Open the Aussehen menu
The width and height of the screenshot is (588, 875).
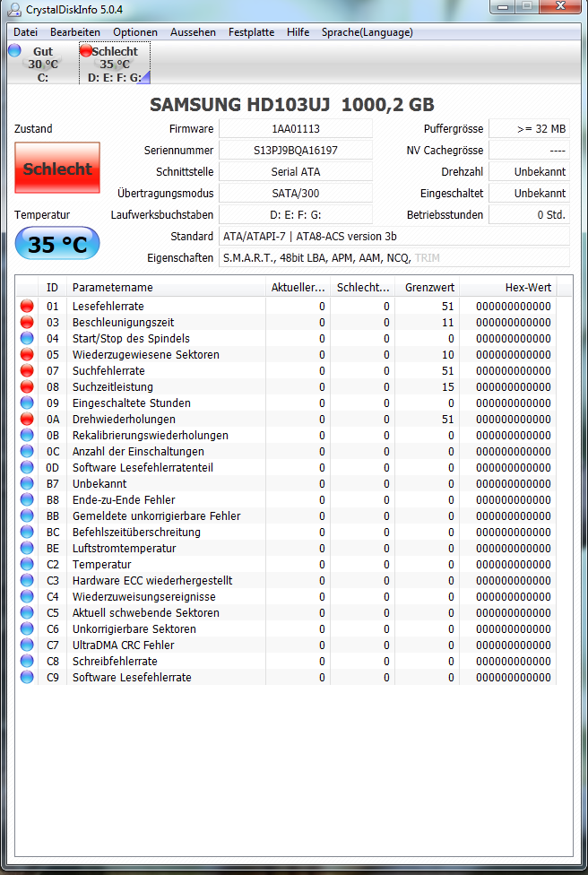pos(193,32)
